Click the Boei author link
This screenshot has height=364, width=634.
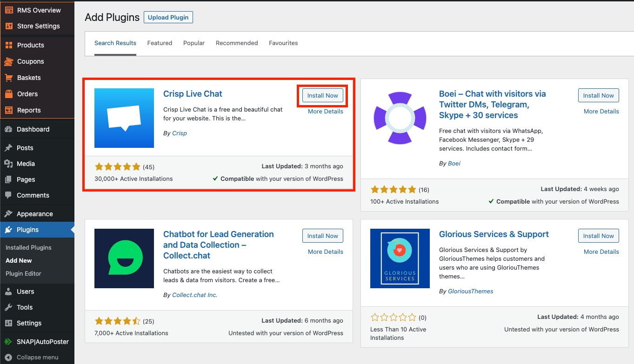coord(454,164)
